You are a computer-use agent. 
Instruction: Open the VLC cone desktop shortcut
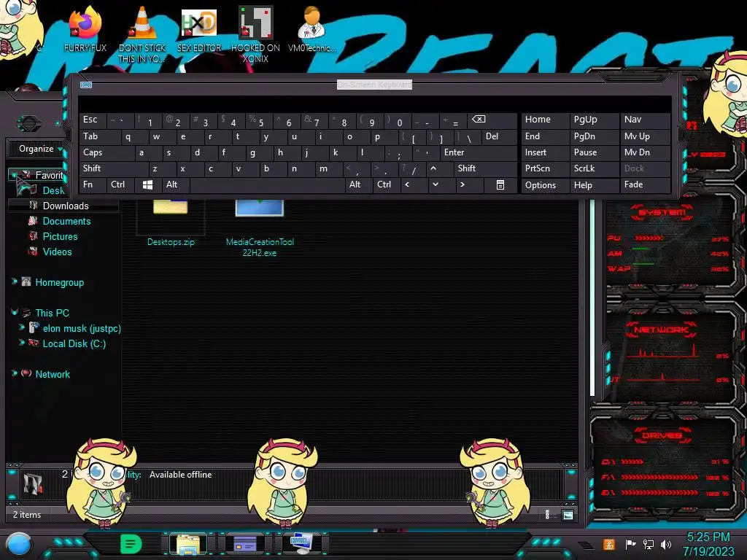coord(142,34)
